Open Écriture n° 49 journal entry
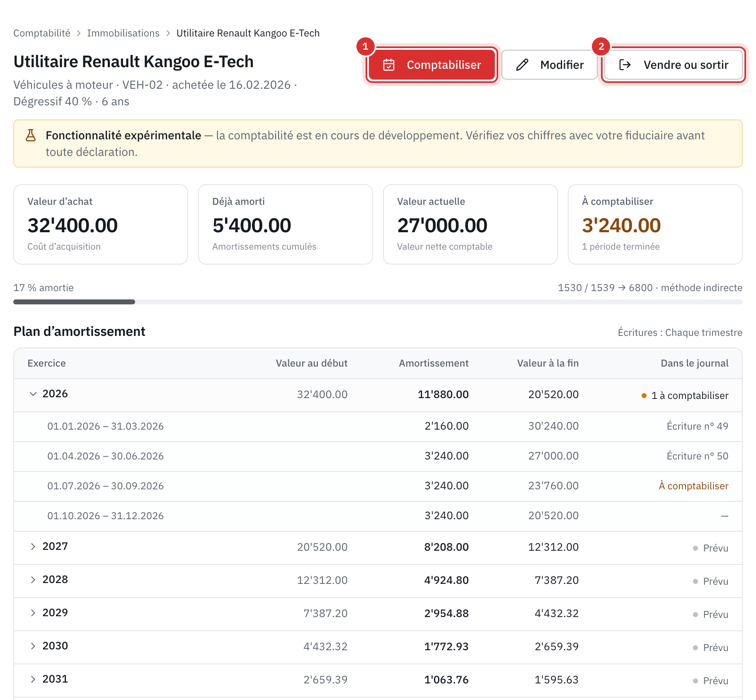This screenshot has width=756, height=700. [697, 426]
